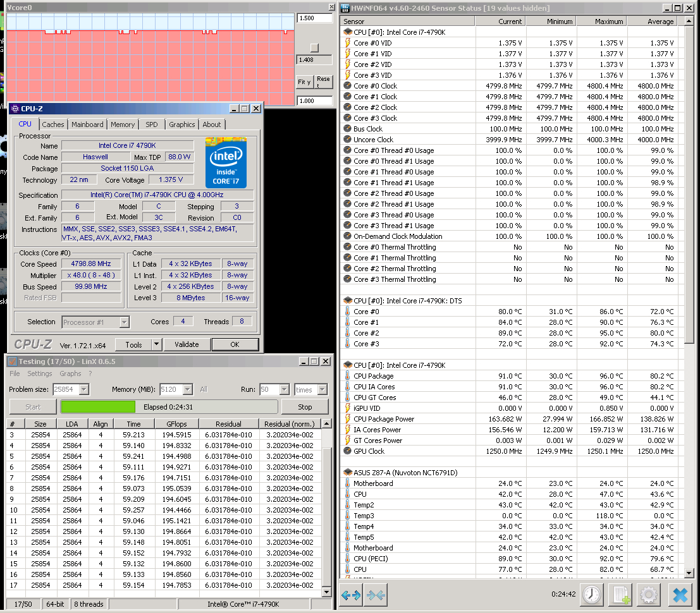Click the Vcore0 graph vertical slider thumb

(x=315, y=48)
